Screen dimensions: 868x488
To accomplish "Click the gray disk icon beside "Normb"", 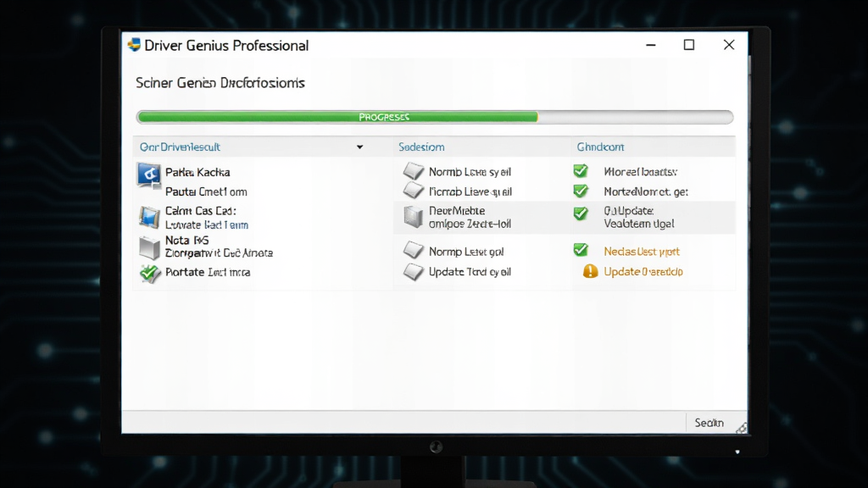I will (x=414, y=171).
